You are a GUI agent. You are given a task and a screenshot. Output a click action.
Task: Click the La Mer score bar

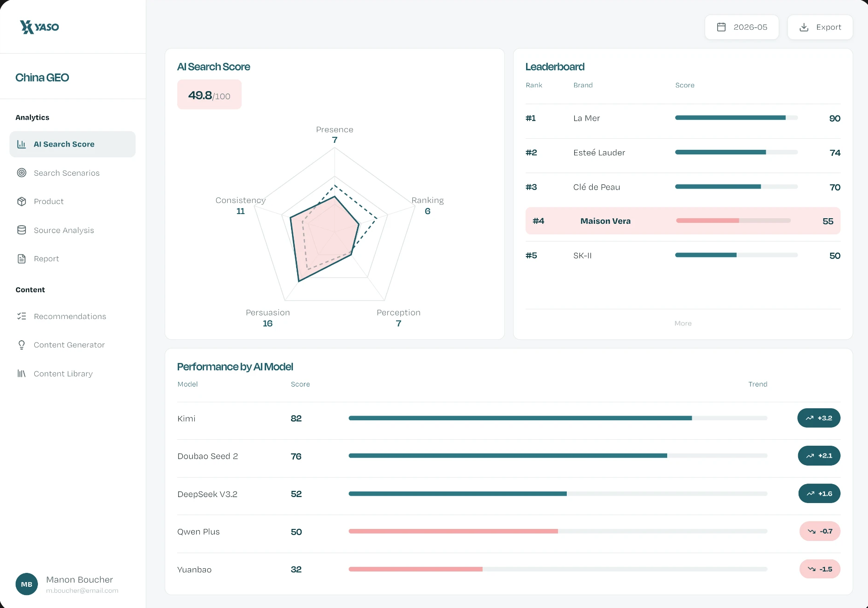coord(736,118)
